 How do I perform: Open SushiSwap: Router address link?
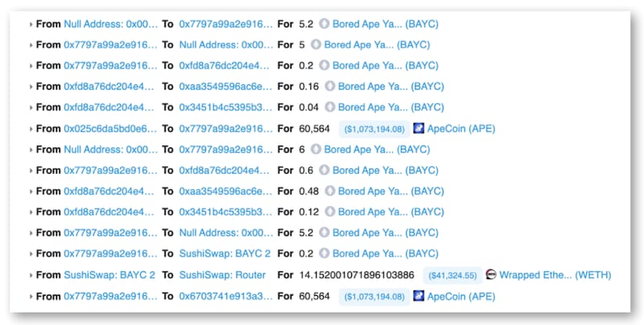(222, 274)
